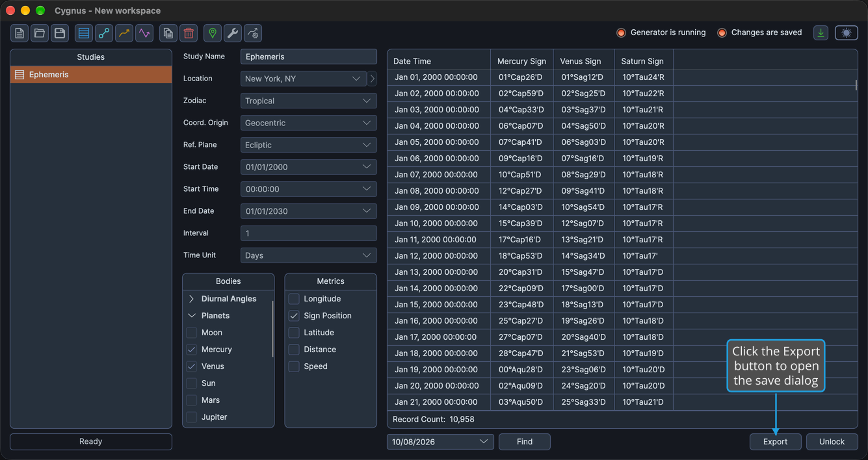
Task: Open the Start Time dropdown
Action: tap(308, 189)
